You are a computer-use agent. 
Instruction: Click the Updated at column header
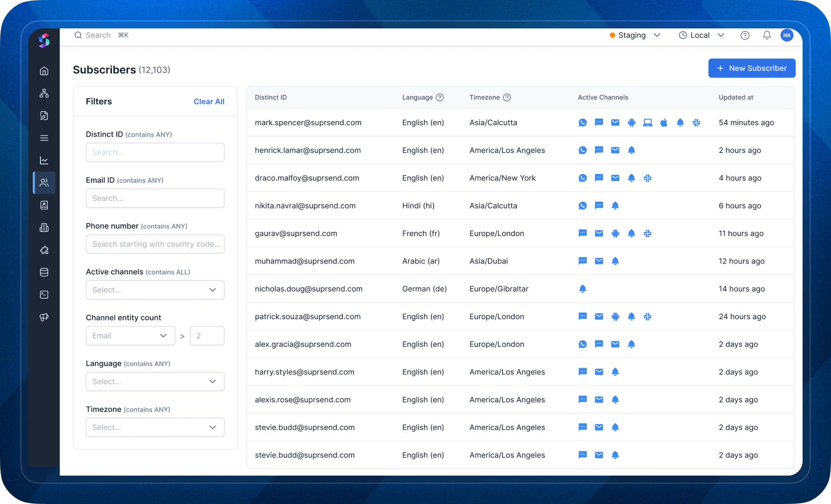tap(736, 98)
